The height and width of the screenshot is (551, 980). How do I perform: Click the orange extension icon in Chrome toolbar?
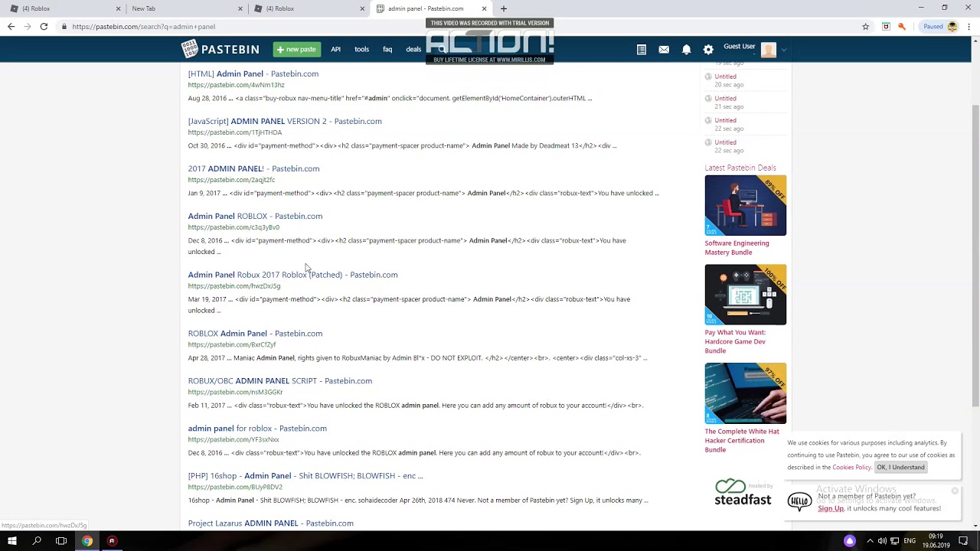click(x=902, y=27)
